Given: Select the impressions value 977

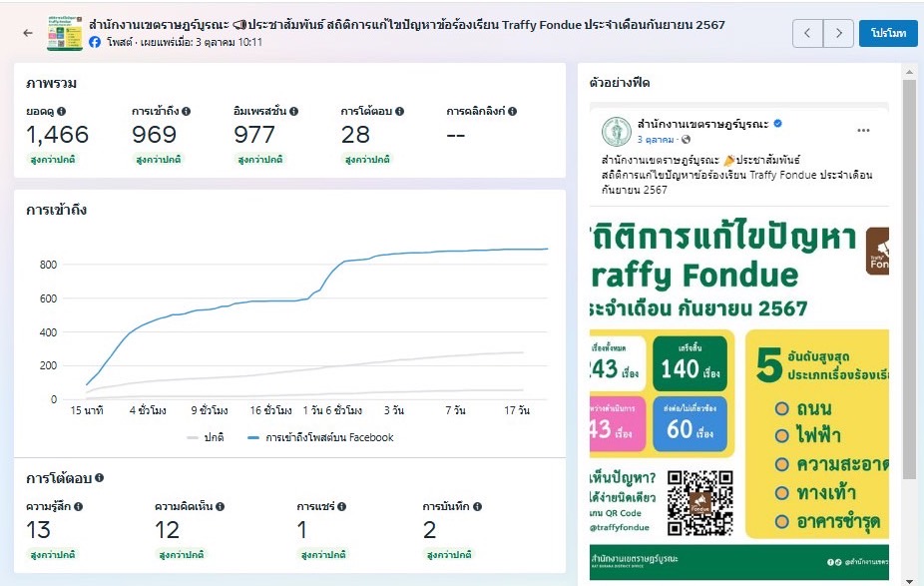Looking at the screenshot, I should click(254, 135).
